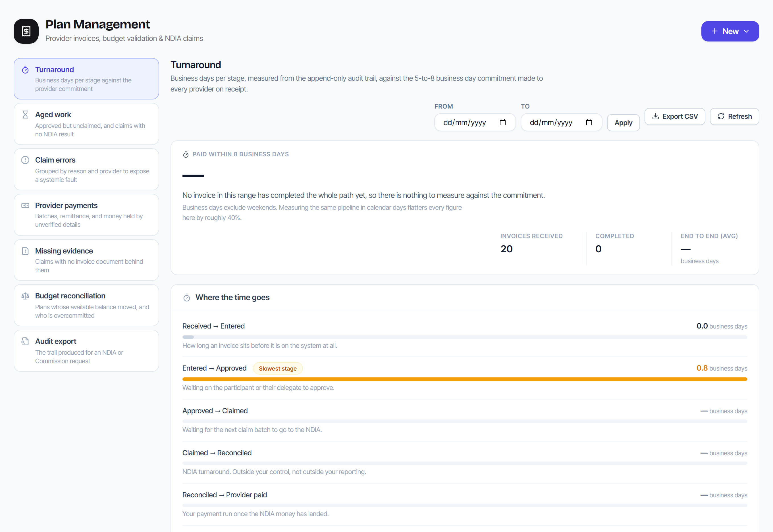Image resolution: width=773 pixels, height=532 pixels.
Task: Select the Missing evidence report
Action: click(86, 260)
